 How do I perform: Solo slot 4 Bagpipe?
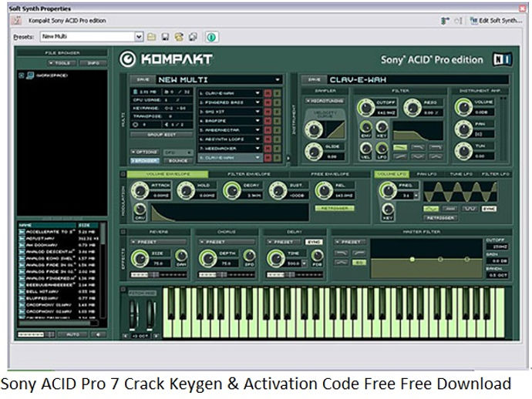(278, 121)
